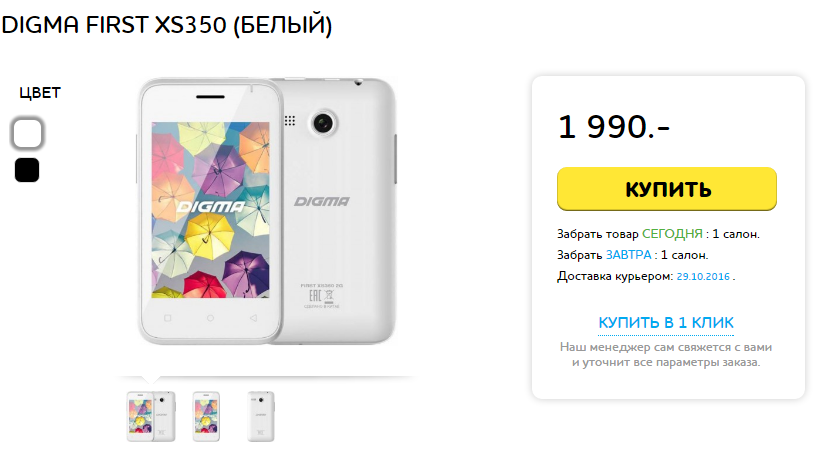Click the ЦВЕТ color label

[40, 93]
